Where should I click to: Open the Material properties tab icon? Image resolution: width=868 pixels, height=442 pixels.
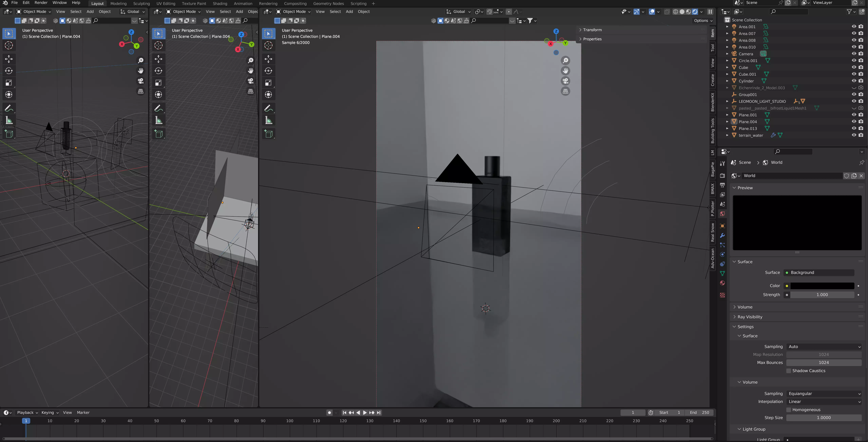tap(722, 283)
